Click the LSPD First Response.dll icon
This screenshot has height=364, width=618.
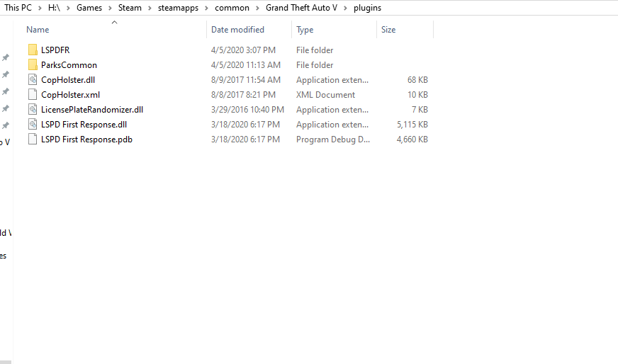click(33, 125)
